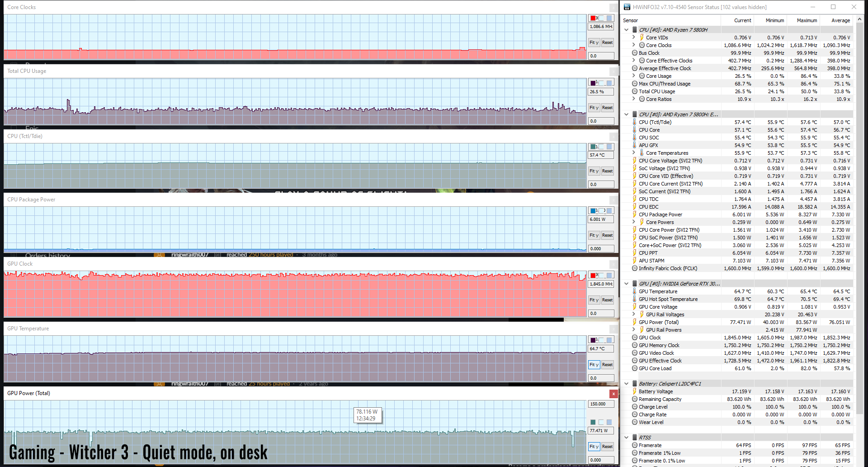Collapse the RTSS sensor group
868x467 pixels.
click(627, 438)
